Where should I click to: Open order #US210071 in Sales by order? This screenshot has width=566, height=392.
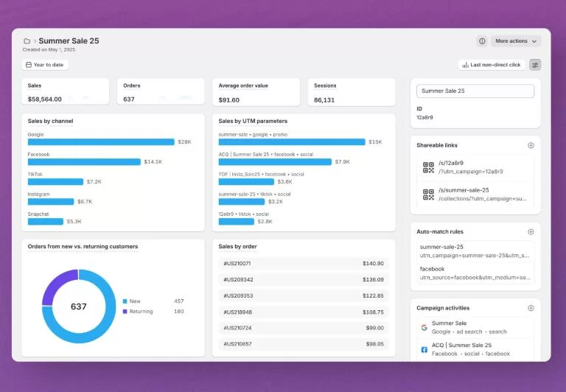point(303,263)
